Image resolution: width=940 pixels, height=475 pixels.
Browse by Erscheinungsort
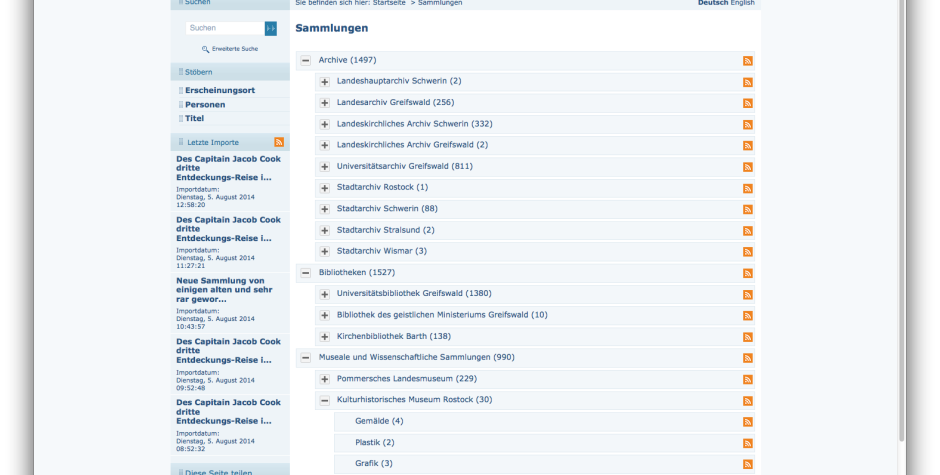pos(220,91)
